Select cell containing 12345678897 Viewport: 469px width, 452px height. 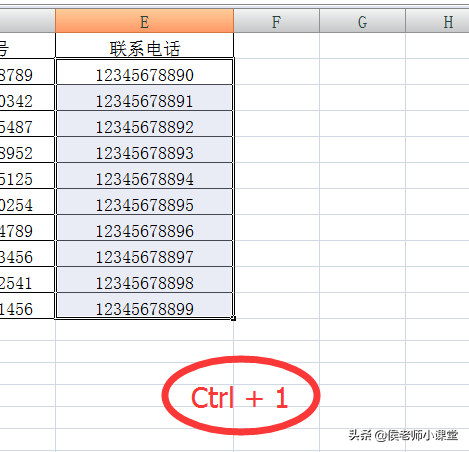pos(144,254)
